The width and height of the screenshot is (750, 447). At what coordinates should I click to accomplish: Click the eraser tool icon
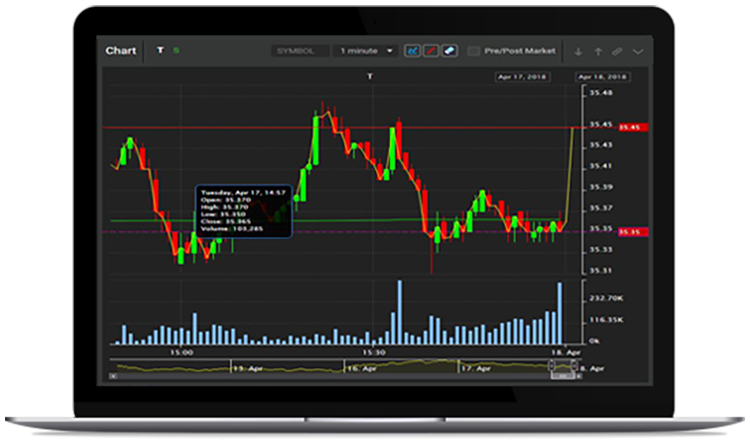pyautogui.click(x=449, y=50)
